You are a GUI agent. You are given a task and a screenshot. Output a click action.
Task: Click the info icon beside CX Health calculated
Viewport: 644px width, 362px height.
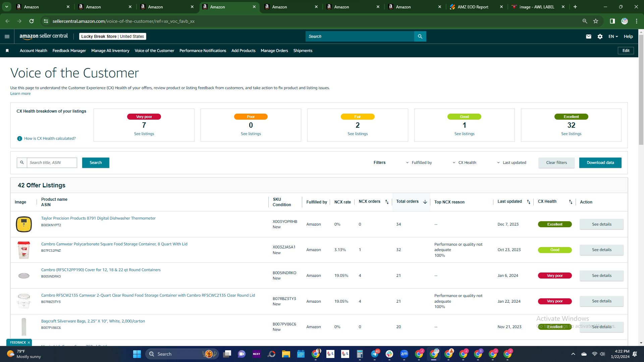(20, 138)
